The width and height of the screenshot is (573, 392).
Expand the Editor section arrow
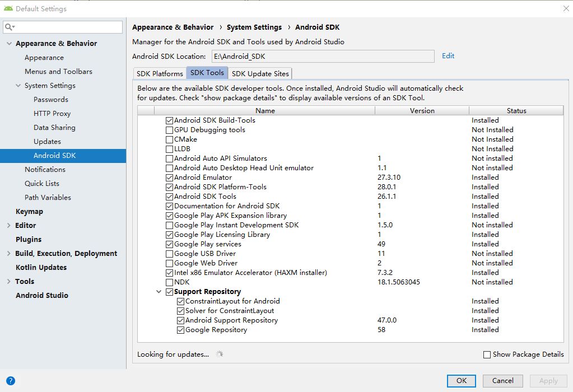point(9,226)
